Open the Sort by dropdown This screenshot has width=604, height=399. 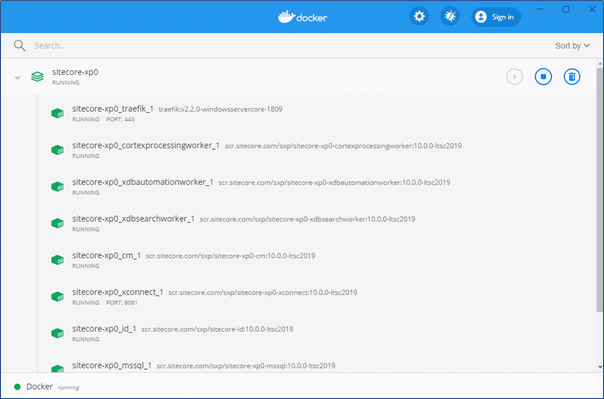click(x=572, y=45)
